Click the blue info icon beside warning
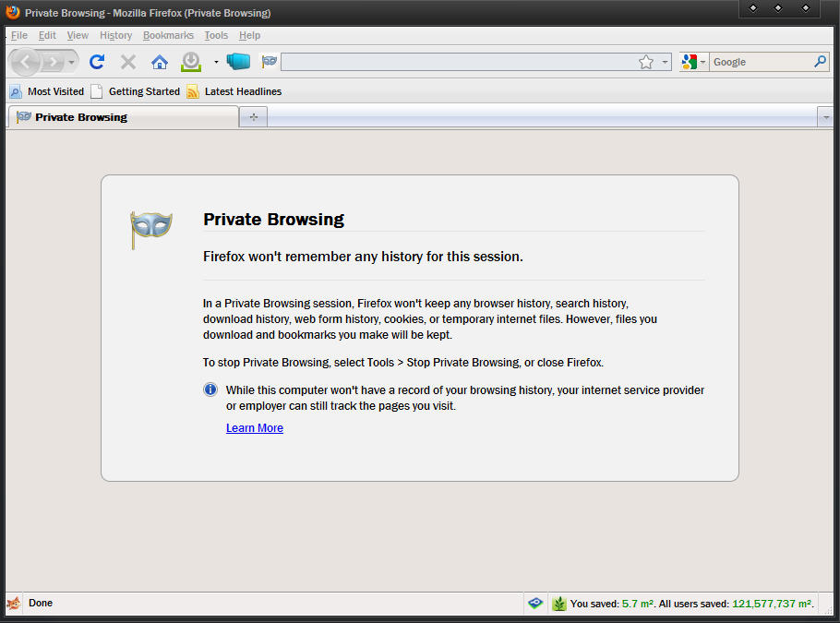 [x=210, y=389]
